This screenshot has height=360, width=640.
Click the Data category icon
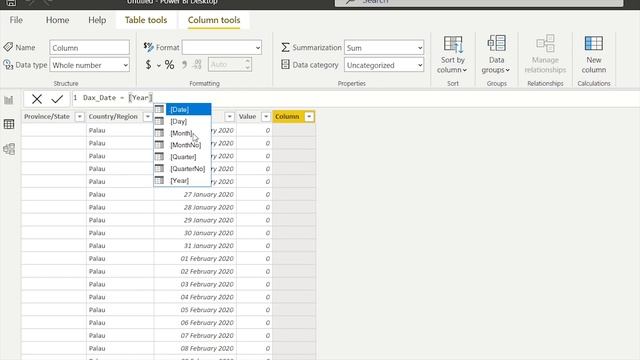285,64
